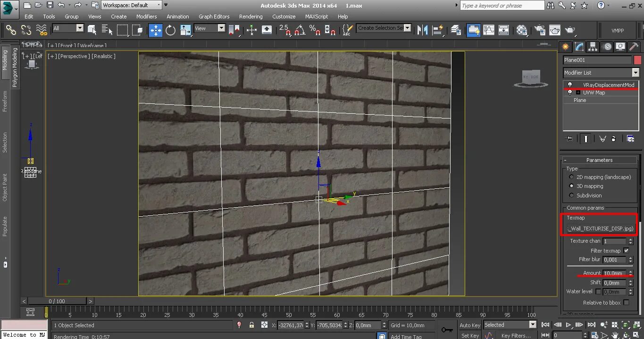Image resolution: width=644 pixels, height=339 pixels.
Task: Open the Curve Editor from toolbar
Action: (489, 30)
